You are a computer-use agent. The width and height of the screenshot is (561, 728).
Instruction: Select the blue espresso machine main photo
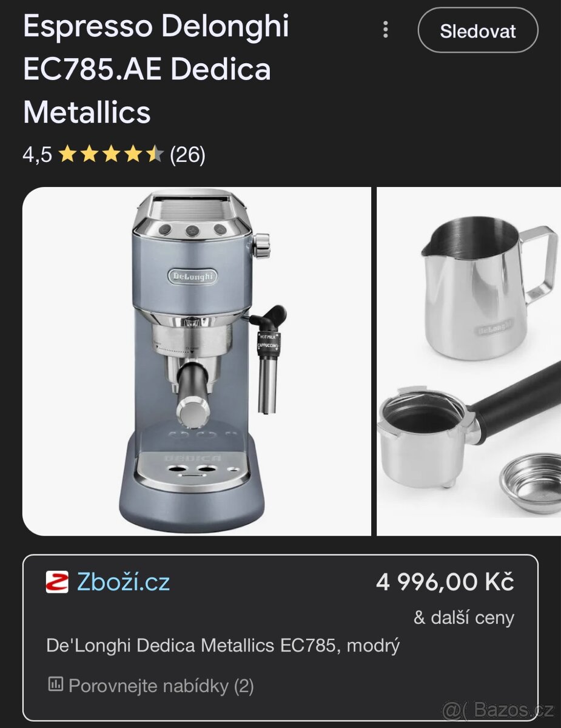[x=197, y=362]
